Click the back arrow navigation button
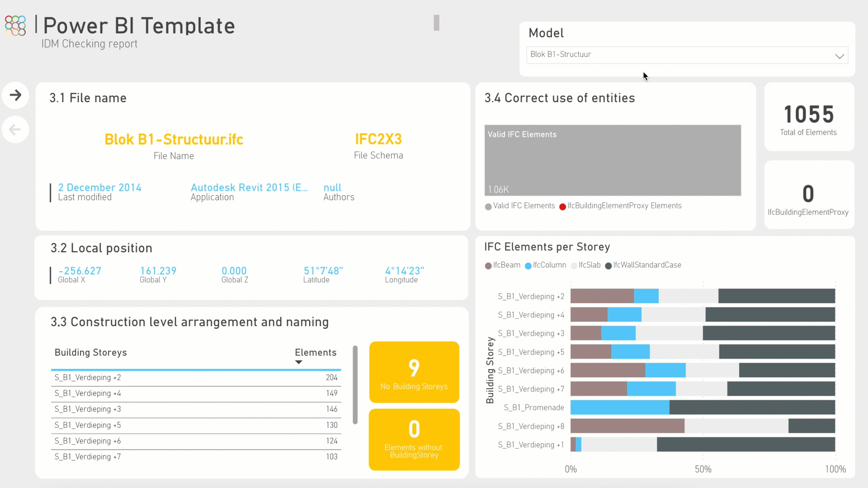 15,130
